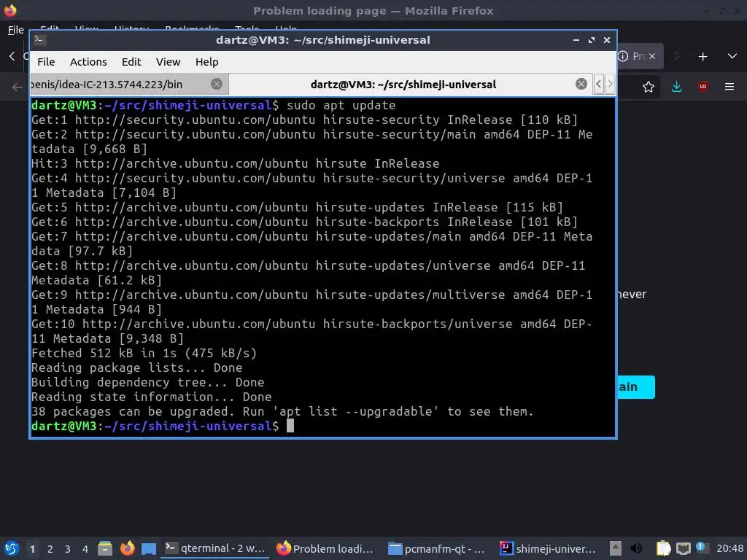Switch to virtual desktop 4
Viewport: 747px width, 560px height.
click(85, 549)
